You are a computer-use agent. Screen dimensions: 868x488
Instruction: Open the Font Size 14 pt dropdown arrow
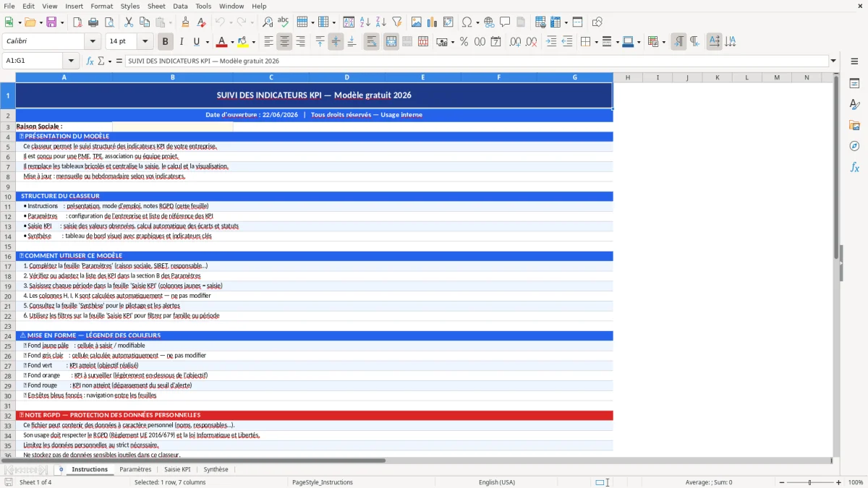[x=145, y=42]
